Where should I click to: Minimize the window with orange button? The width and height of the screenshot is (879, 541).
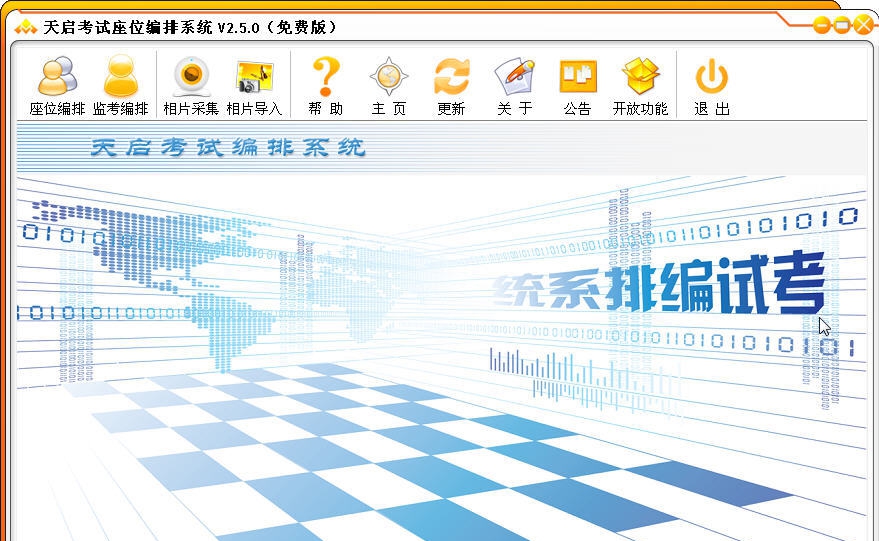click(x=822, y=25)
